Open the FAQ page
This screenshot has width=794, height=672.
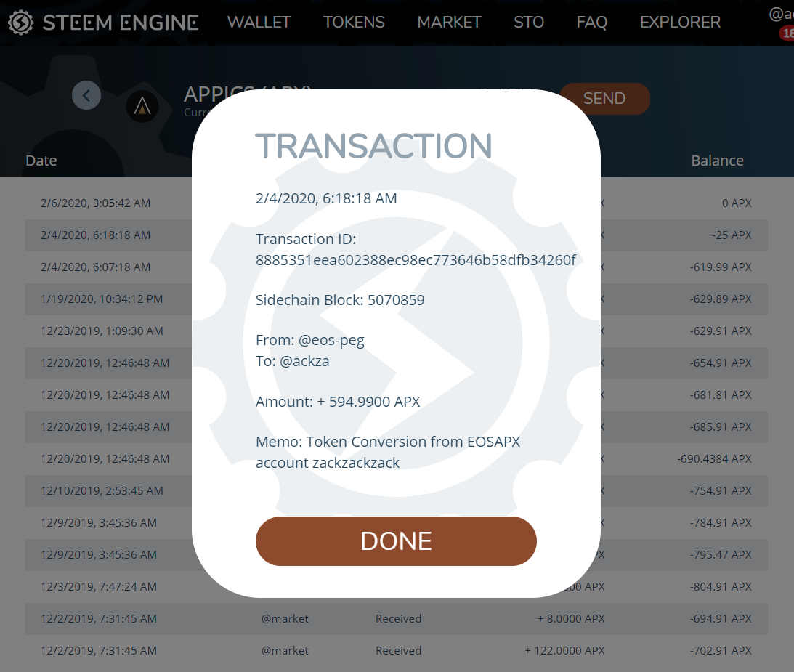pyautogui.click(x=591, y=23)
